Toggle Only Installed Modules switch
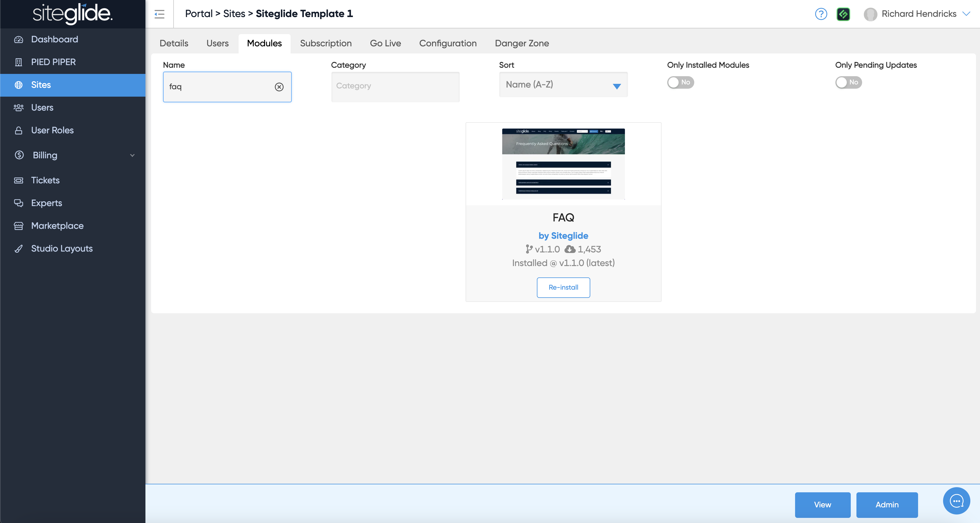This screenshot has width=980, height=523. [680, 82]
